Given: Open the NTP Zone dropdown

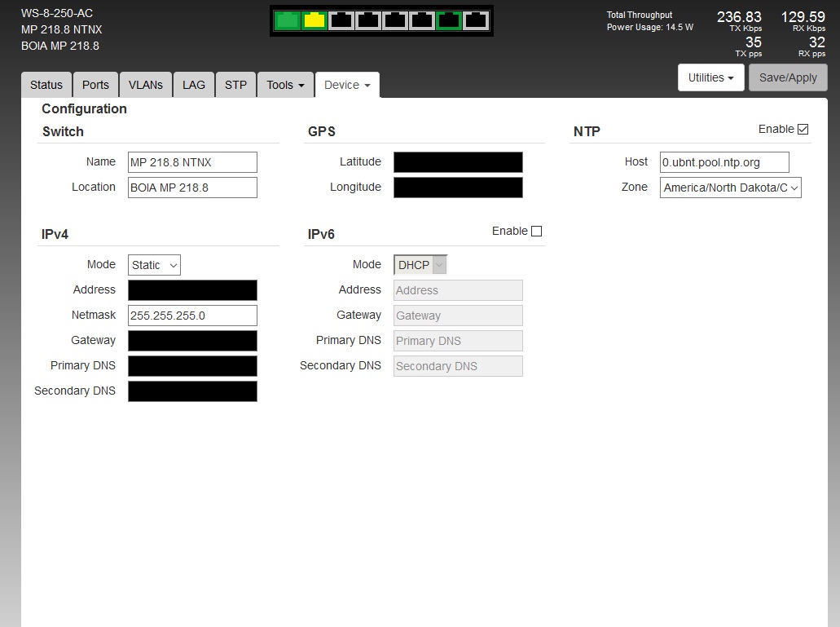Looking at the screenshot, I should pos(730,188).
